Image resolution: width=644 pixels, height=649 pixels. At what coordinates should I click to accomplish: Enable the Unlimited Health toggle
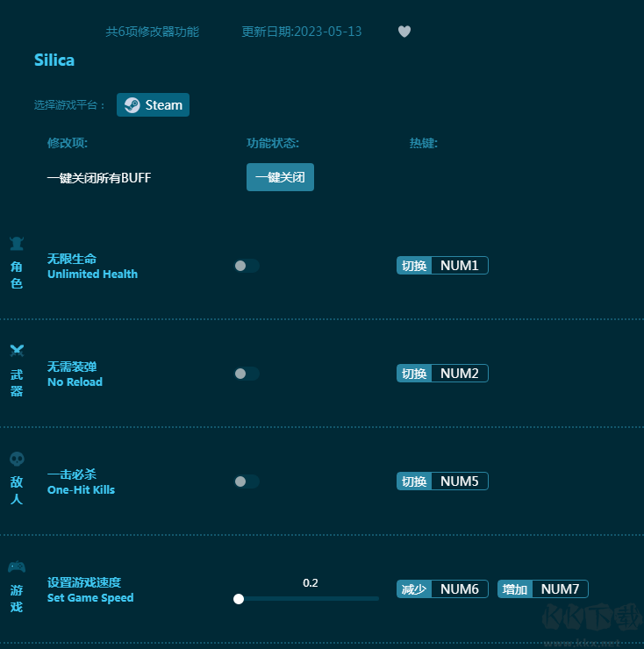tap(247, 266)
